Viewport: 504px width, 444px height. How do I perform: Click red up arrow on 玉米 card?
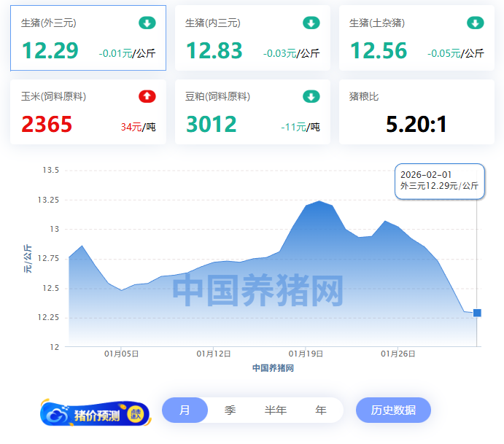[x=147, y=97]
